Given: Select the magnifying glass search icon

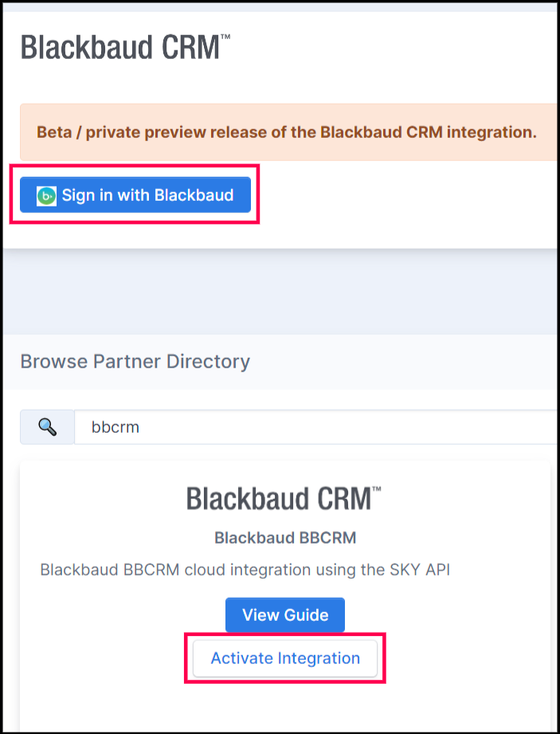Looking at the screenshot, I should pos(46,426).
